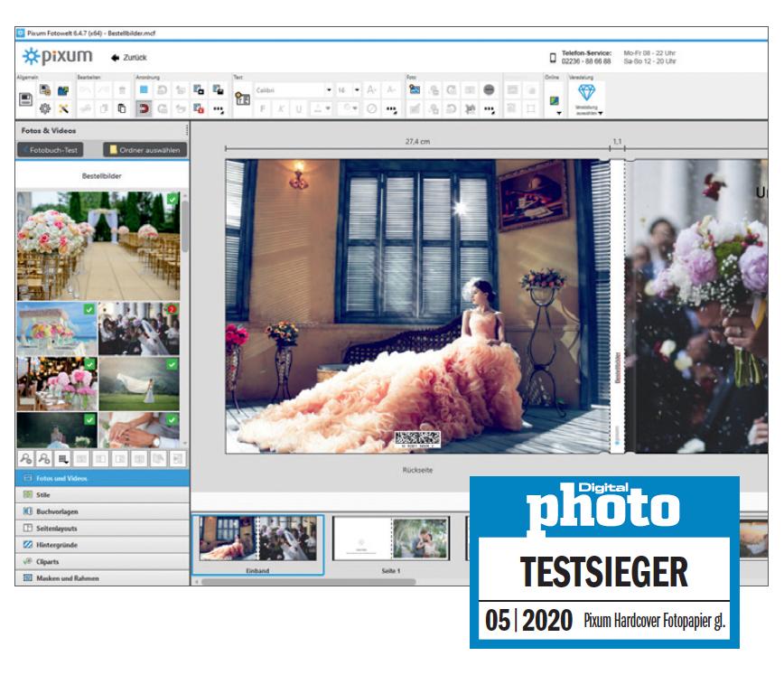784x675 pixels.
Task: Go back with the Zurück button
Action: [x=129, y=58]
